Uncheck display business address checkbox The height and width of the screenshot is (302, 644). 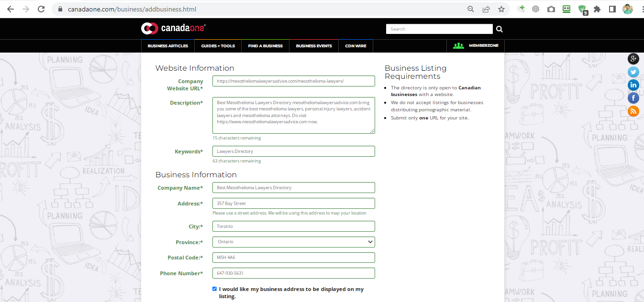tap(215, 289)
